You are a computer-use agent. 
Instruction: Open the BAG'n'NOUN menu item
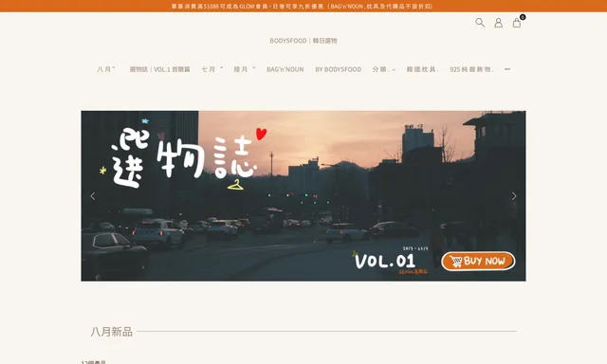pos(285,69)
